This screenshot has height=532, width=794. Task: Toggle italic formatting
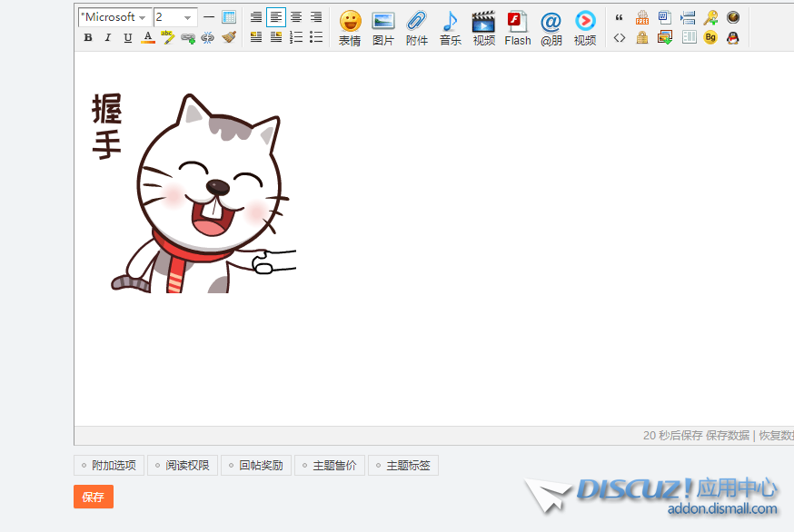coord(108,37)
